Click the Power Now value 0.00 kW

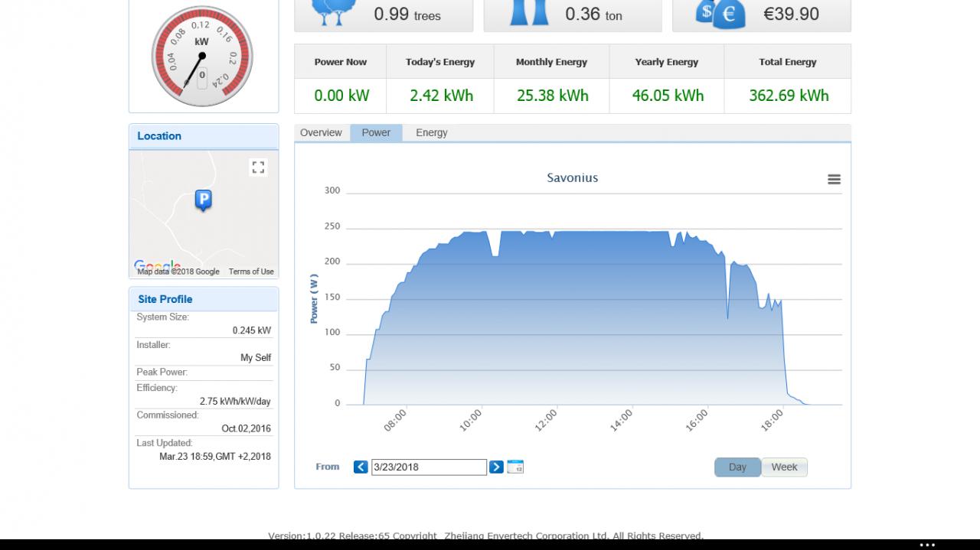[341, 96]
